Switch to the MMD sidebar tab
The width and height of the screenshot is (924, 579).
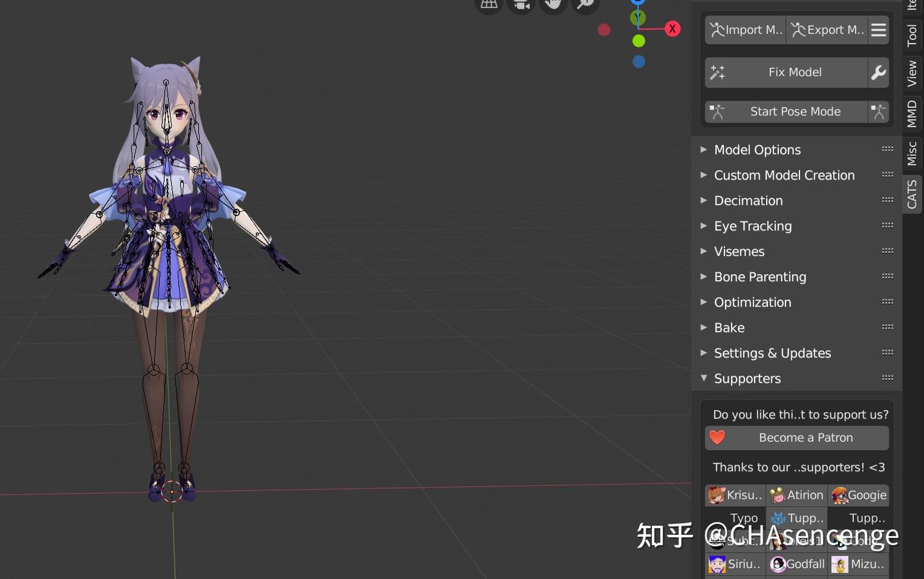coord(912,112)
